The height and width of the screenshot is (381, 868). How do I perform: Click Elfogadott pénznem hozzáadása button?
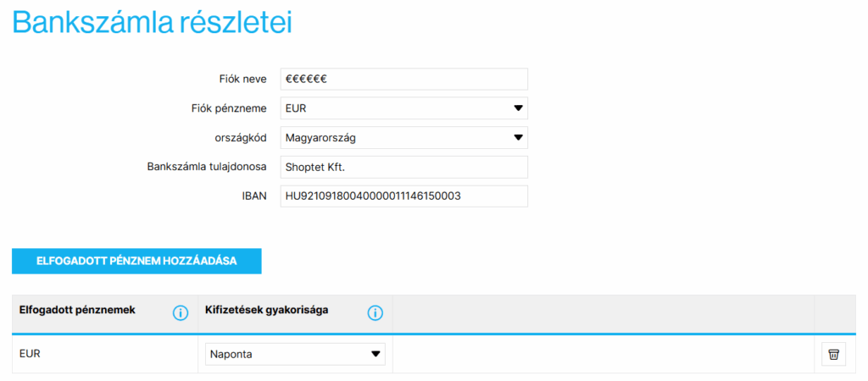click(x=136, y=261)
